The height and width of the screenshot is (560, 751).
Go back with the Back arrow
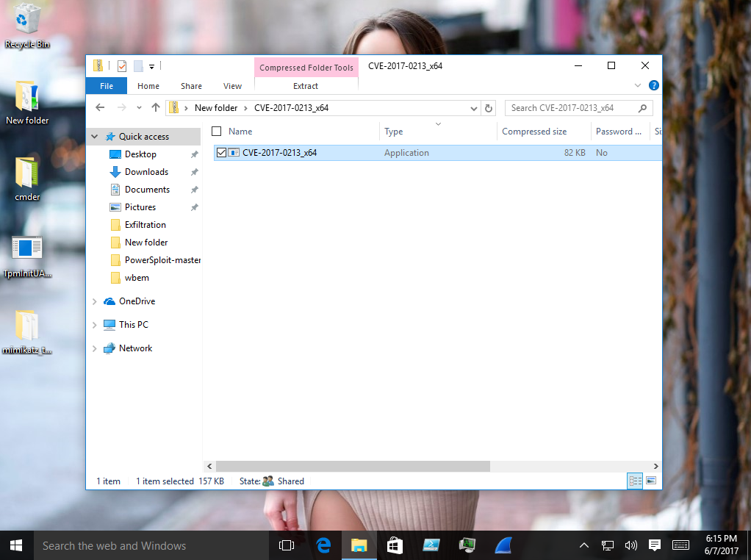100,108
